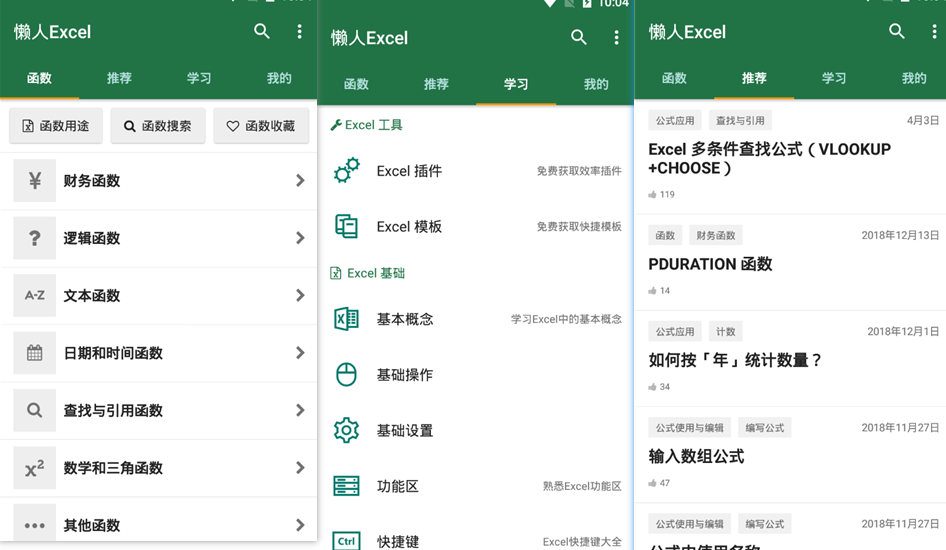The height and width of the screenshot is (550, 946).
Task: Open 学习 tab in the right screen
Action: click(x=834, y=78)
